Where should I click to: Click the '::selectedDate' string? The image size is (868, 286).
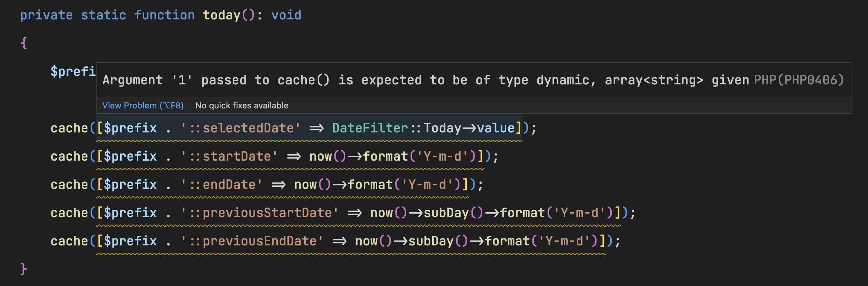240,128
